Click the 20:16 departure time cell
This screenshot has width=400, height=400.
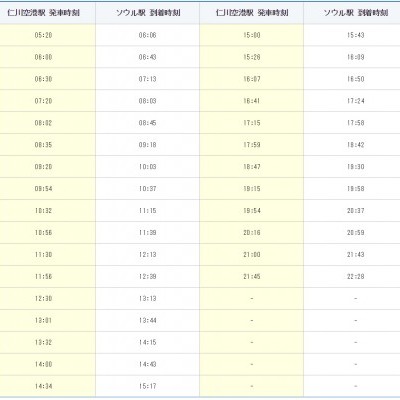pos(252,233)
